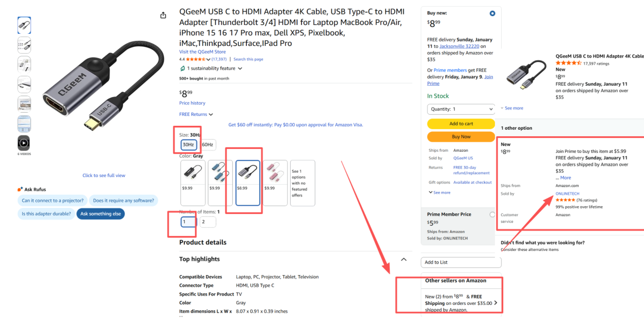Open the Visit the QGeeM Store link
The image size is (644, 323).
point(202,52)
